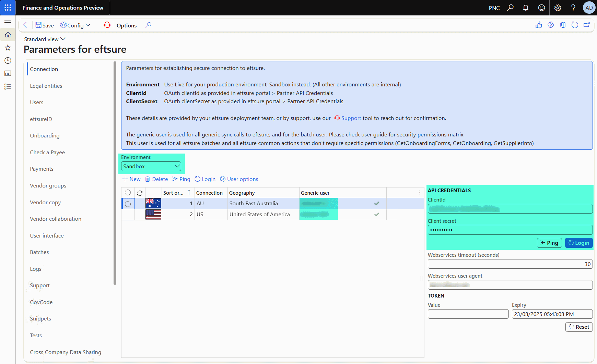Viewport: 597px width, 364px height.
Task: Select the Onboarding tab
Action: click(45, 135)
